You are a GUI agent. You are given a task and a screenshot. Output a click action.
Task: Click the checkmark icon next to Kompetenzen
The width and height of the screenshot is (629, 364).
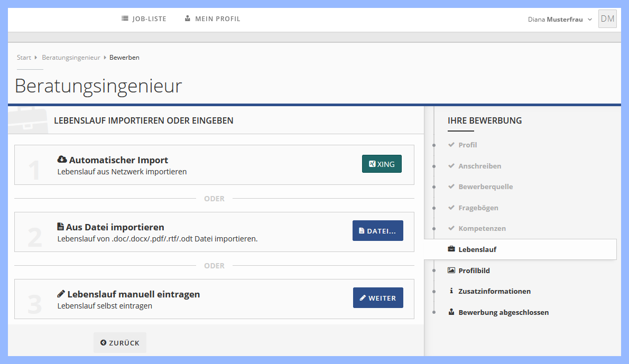tap(451, 228)
